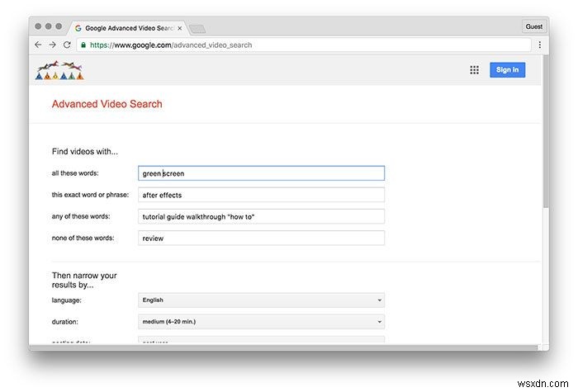
Task: Open the duration dropdown
Action: click(261, 322)
